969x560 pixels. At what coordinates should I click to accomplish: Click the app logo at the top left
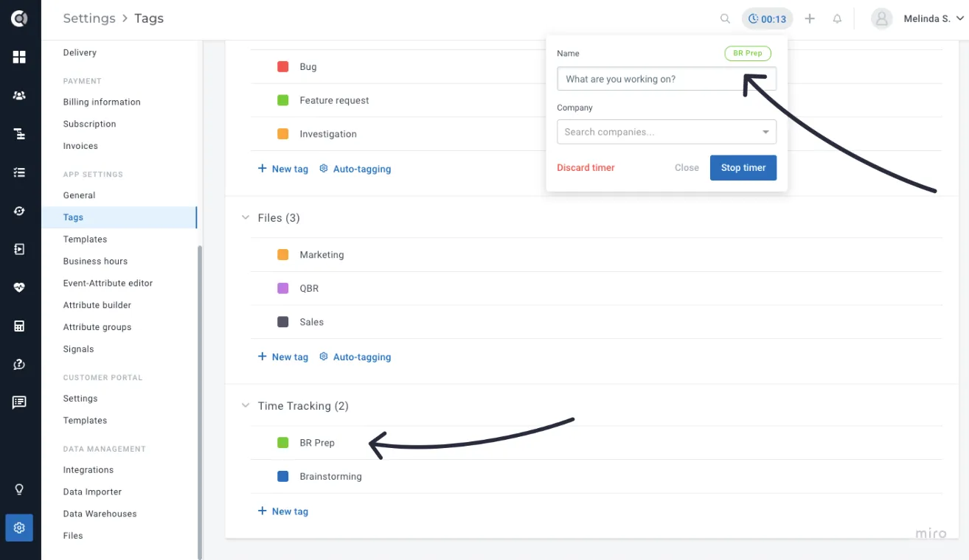point(19,19)
